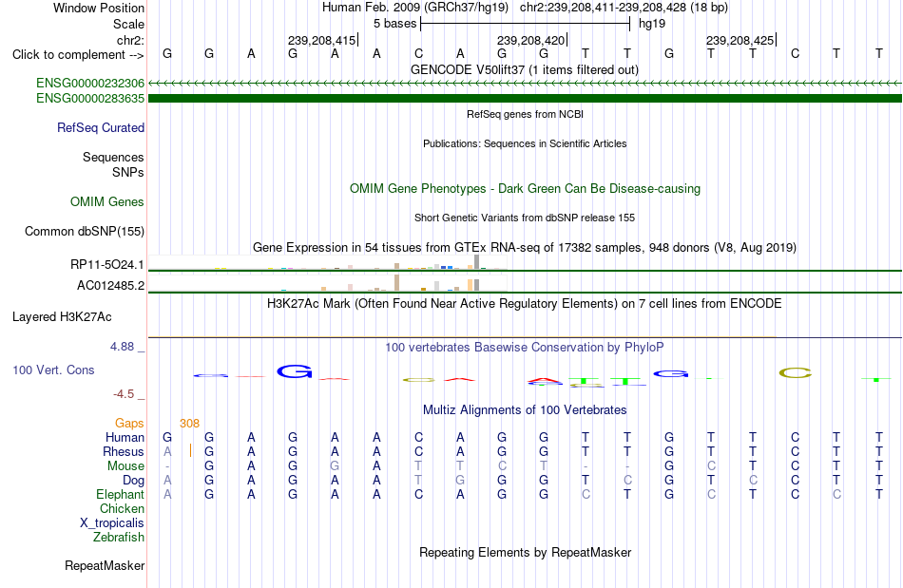Click Common dbSNP(155) track label

click(x=84, y=231)
